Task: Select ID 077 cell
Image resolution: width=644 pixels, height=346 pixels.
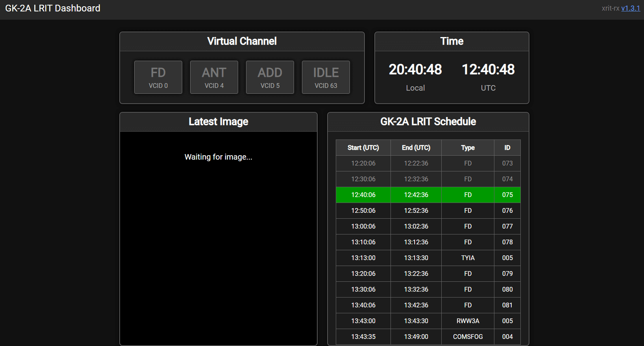Action: tap(507, 226)
